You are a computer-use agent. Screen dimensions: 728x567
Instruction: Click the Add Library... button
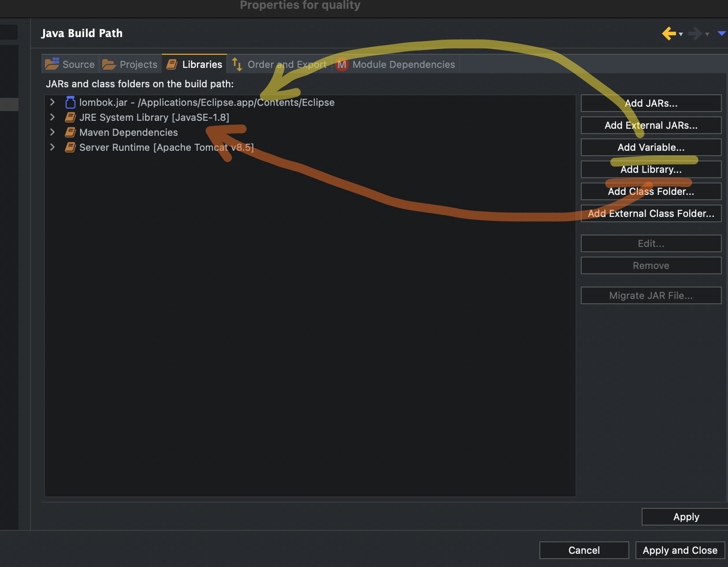(x=651, y=169)
